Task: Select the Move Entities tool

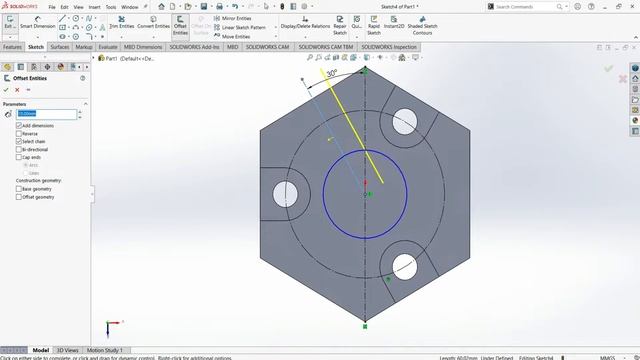Action: [x=232, y=36]
